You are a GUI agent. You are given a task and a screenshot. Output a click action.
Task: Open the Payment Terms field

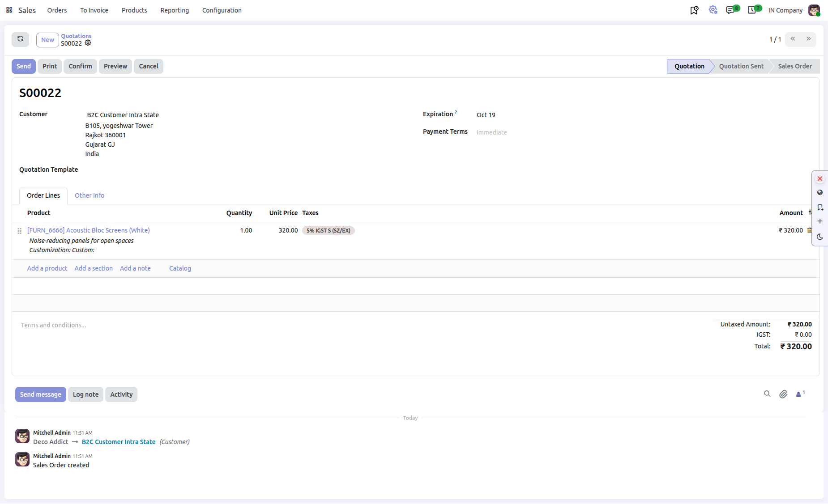(x=644, y=132)
